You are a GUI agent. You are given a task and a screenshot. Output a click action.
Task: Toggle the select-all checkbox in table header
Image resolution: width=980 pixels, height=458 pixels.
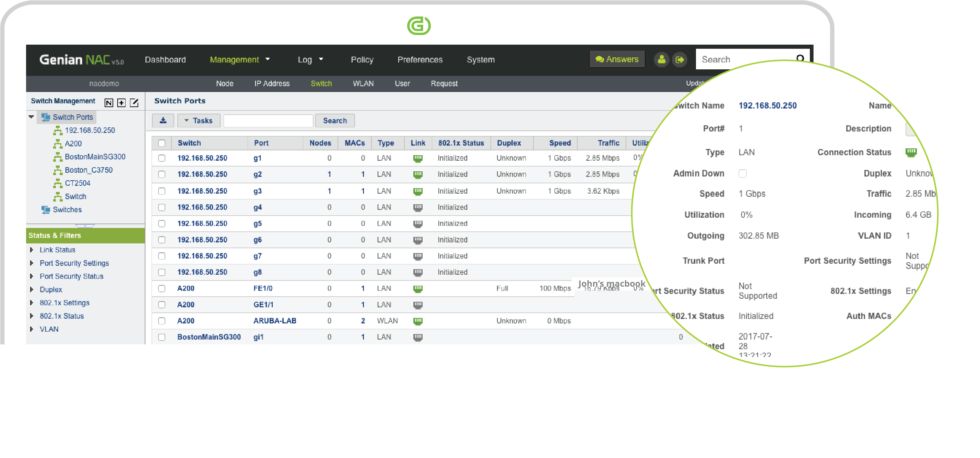[x=162, y=143]
